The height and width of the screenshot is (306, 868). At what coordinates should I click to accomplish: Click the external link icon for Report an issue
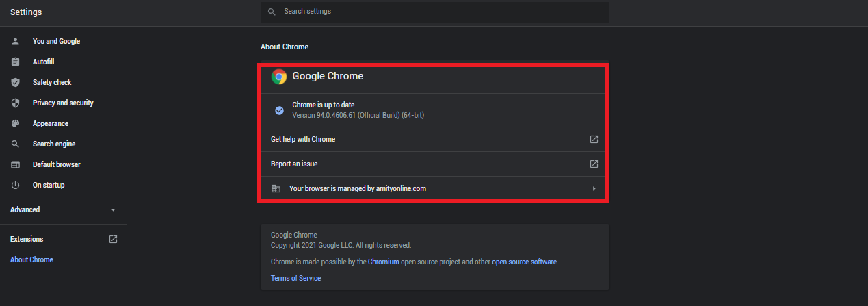(x=594, y=164)
